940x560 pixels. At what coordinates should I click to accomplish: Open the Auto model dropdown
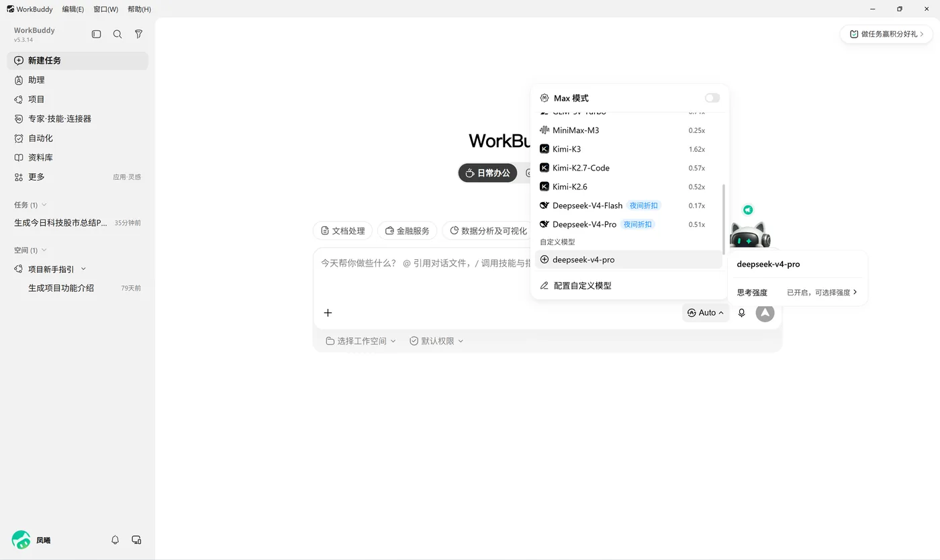[x=706, y=313]
